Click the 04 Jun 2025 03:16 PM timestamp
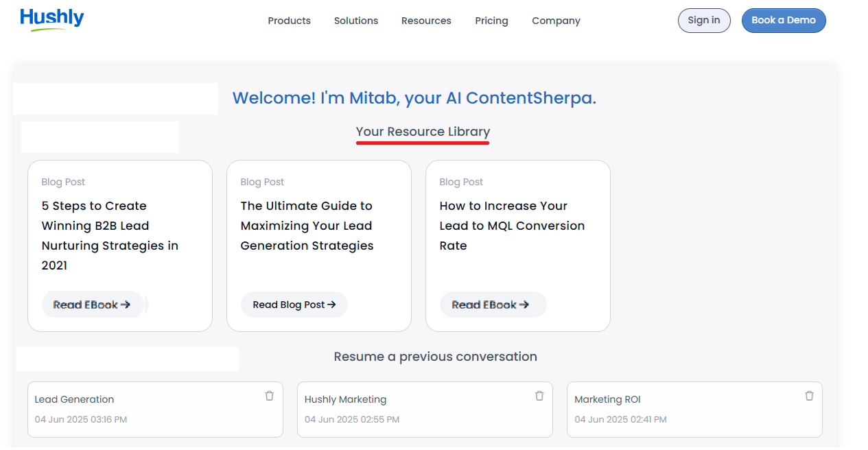868x450 pixels. (81, 419)
